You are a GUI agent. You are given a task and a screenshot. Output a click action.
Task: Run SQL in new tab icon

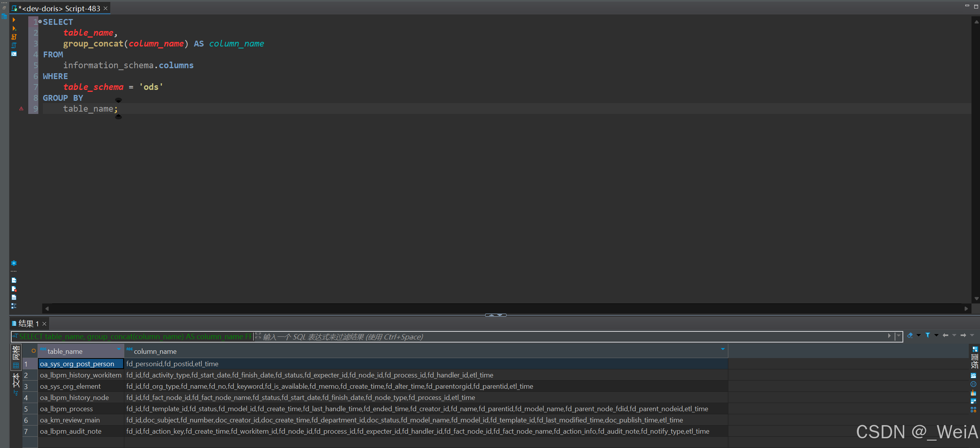14,28
